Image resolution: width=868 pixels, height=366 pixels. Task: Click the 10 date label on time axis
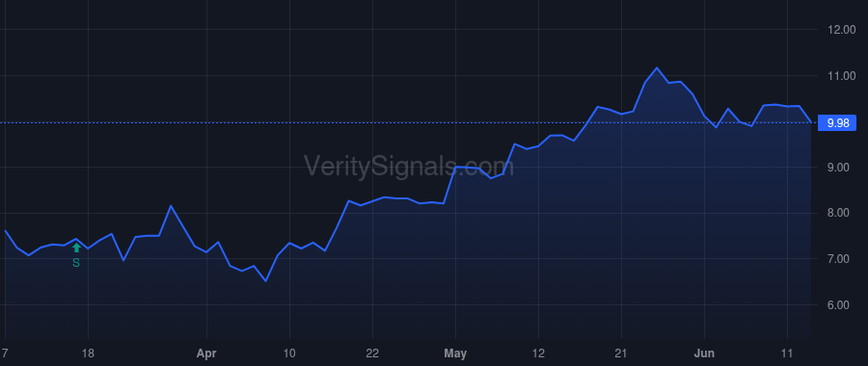coord(289,353)
